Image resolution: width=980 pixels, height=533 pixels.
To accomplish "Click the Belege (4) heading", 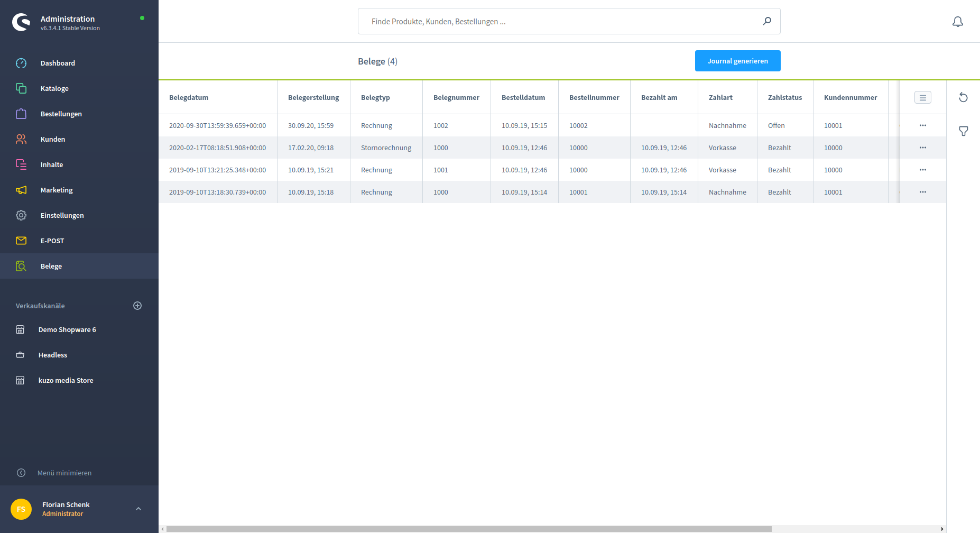I will [x=377, y=61].
